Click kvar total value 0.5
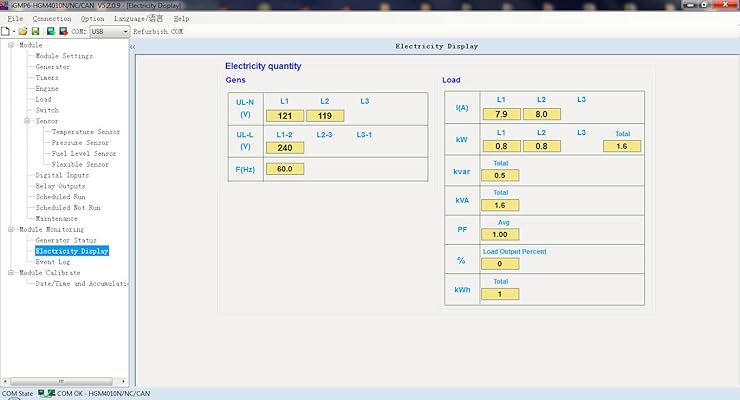Viewport: 740px width, 400px height. (500, 175)
